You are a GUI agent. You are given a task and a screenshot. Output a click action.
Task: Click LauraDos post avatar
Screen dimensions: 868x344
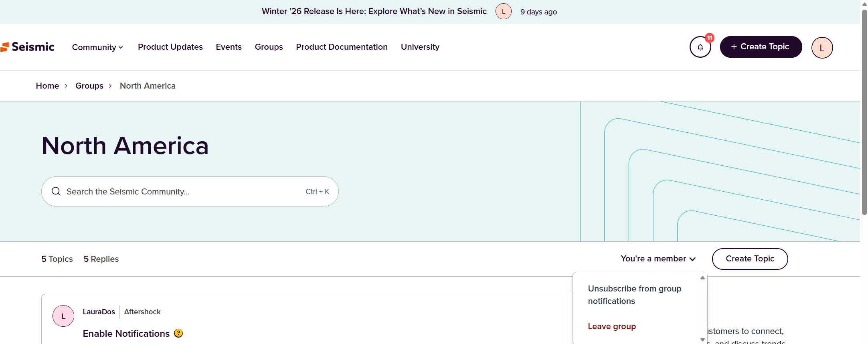[63, 316]
